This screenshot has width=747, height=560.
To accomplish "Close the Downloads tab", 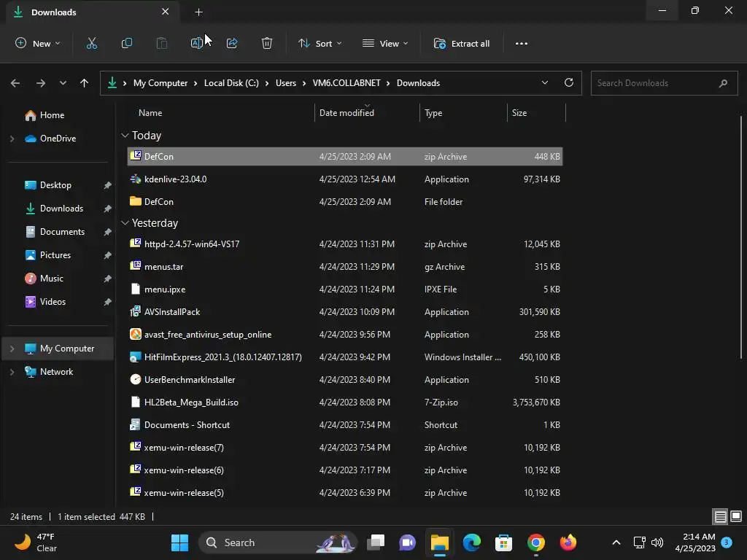I will tap(166, 12).
